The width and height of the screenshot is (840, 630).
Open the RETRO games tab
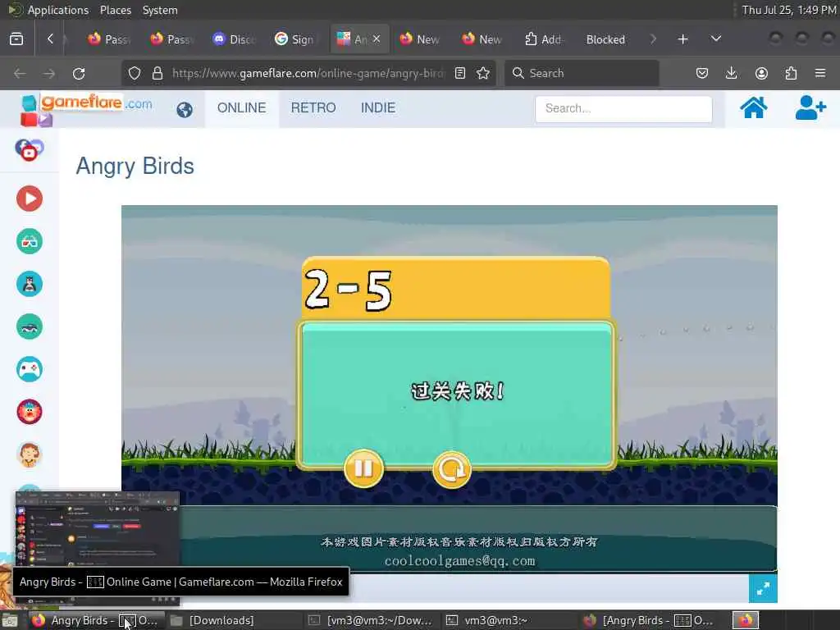[x=313, y=107]
